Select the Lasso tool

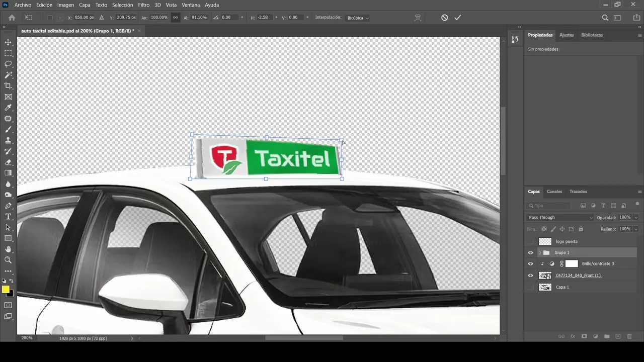8,64
